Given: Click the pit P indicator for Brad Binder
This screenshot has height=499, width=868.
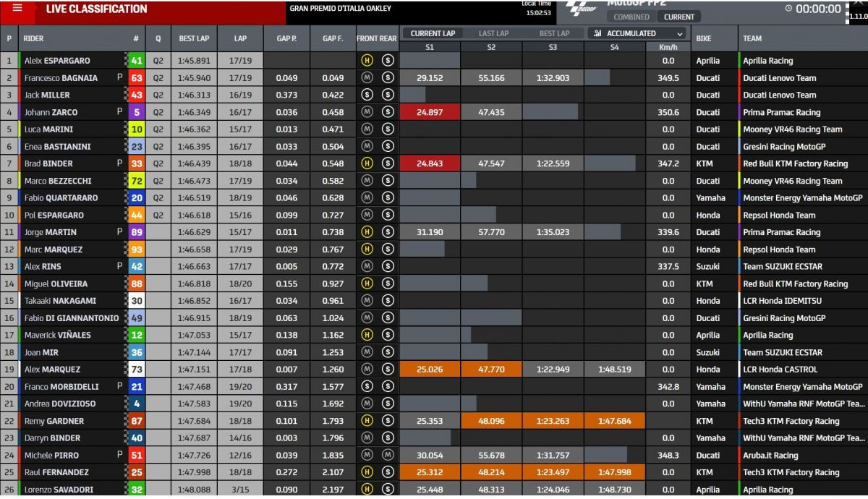Looking at the screenshot, I should [x=119, y=163].
